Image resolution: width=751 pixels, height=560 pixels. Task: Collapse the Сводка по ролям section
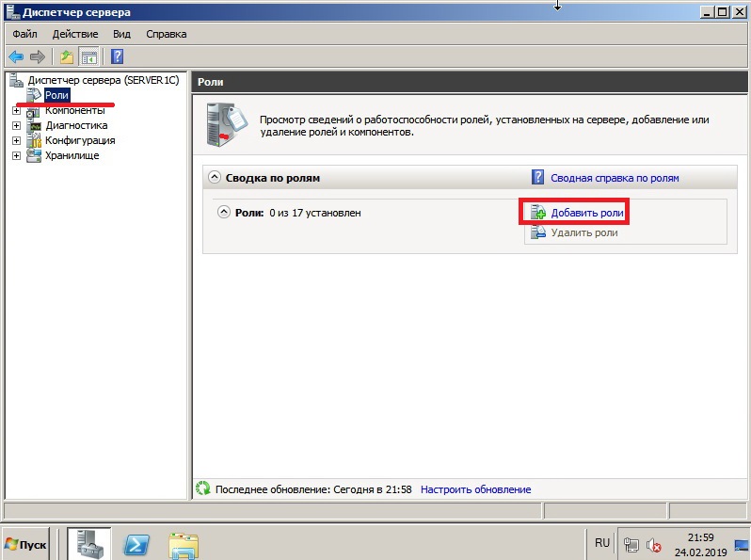click(x=215, y=177)
